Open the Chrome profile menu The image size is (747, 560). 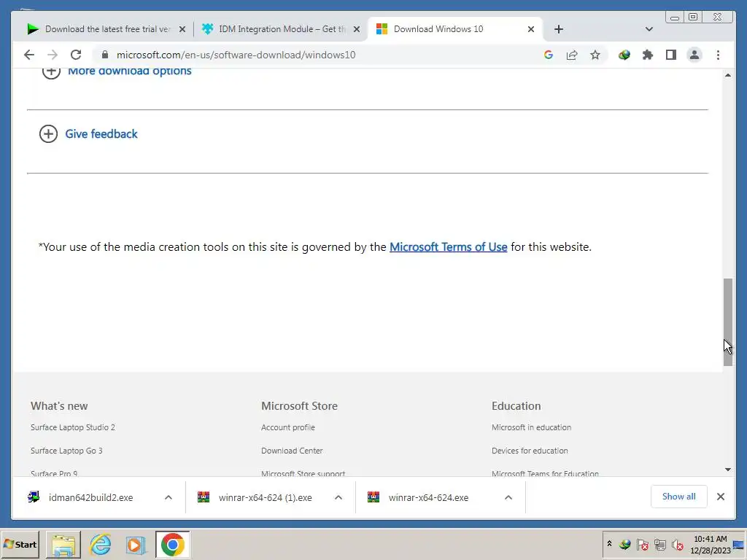[694, 55]
